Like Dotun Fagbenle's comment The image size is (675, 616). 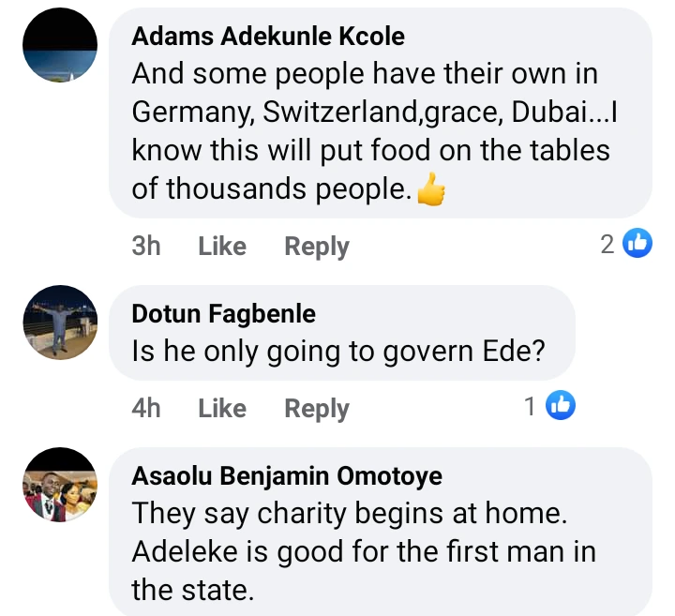(222, 409)
